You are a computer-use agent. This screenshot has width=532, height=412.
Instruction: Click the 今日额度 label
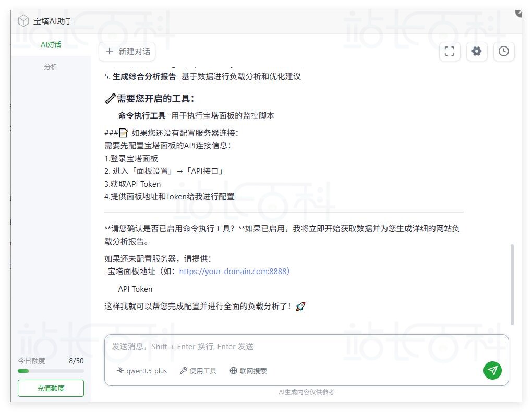(31, 361)
